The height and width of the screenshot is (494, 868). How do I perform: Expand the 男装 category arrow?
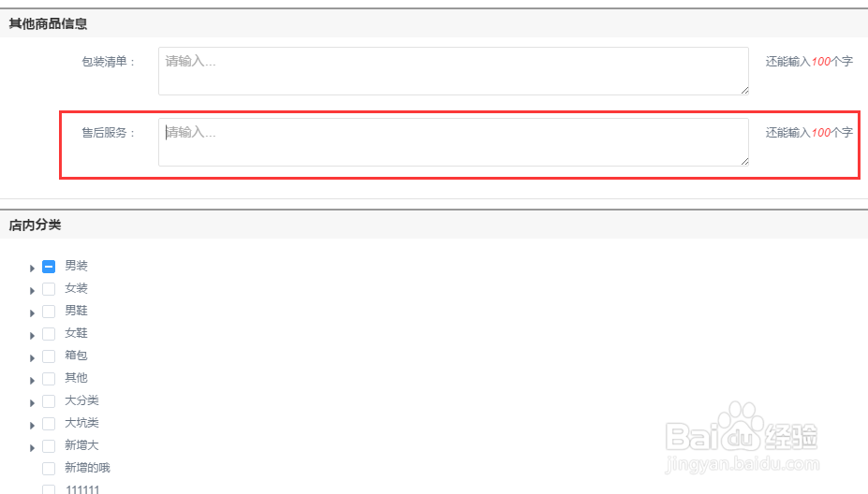32,268
